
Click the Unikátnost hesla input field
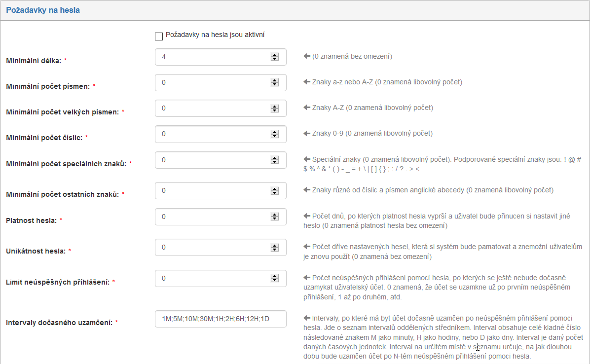pyautogui.click(x=212, y=248)
